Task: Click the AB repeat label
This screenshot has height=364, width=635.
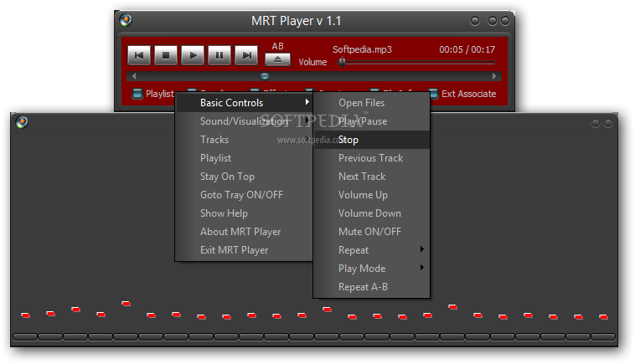Action: pyautogui.click(x=278, y=46)
